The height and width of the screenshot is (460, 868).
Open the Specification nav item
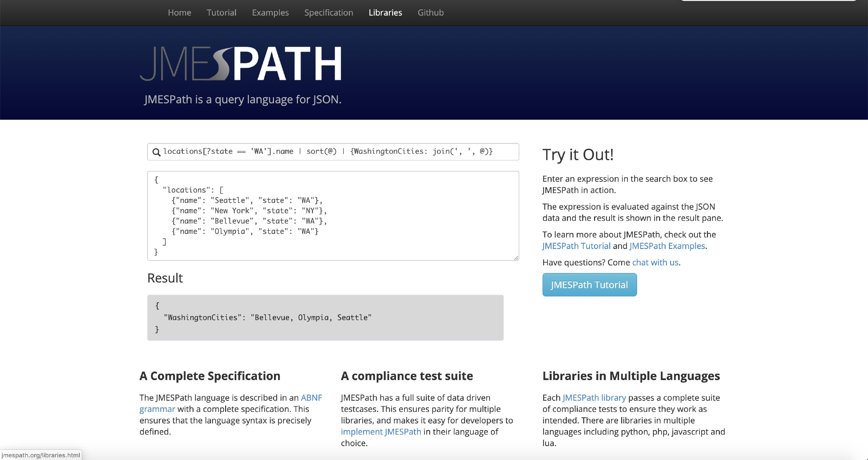(x=329, y=13)
